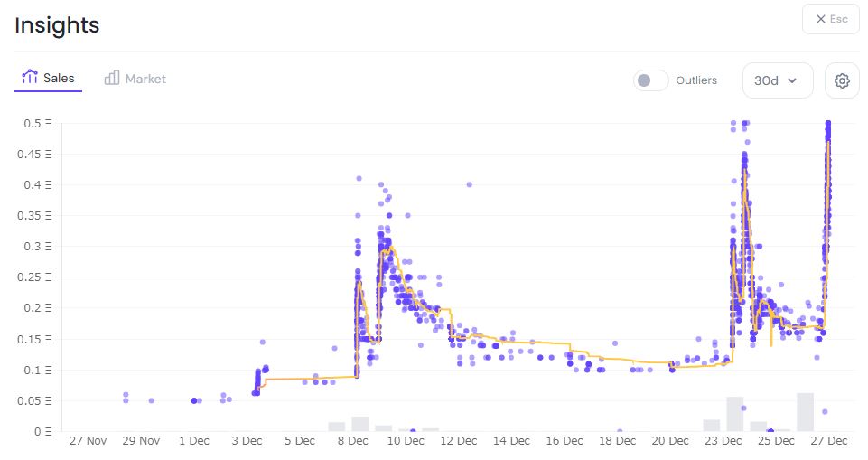Click the Market bar chart icon
The image size is (868, 460).
coord(112,78)
